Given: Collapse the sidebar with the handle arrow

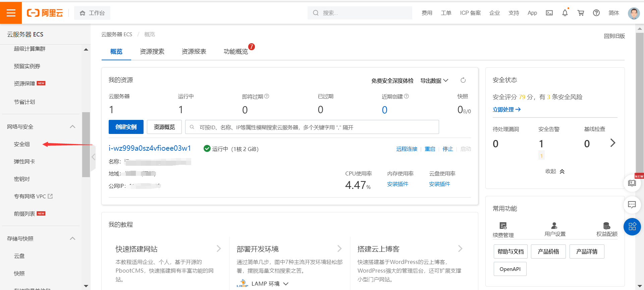Looking at the screenshot, I should [x=93, y=157].
